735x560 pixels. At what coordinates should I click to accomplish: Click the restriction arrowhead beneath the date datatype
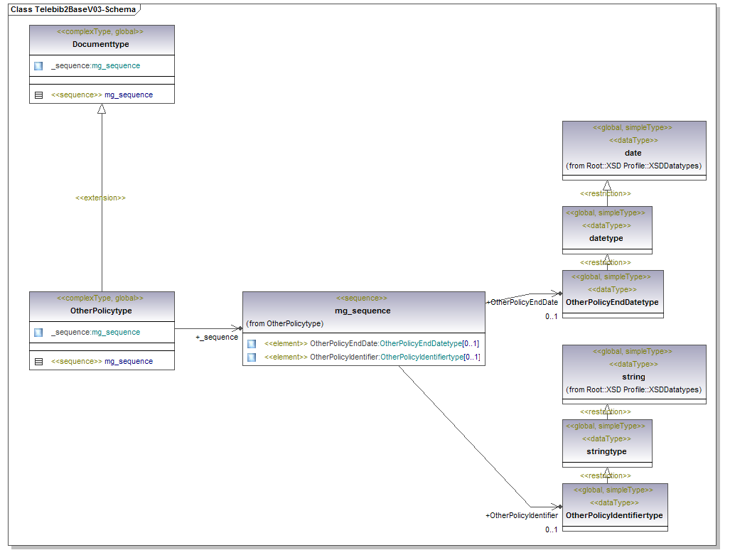[x=607, y=186]
